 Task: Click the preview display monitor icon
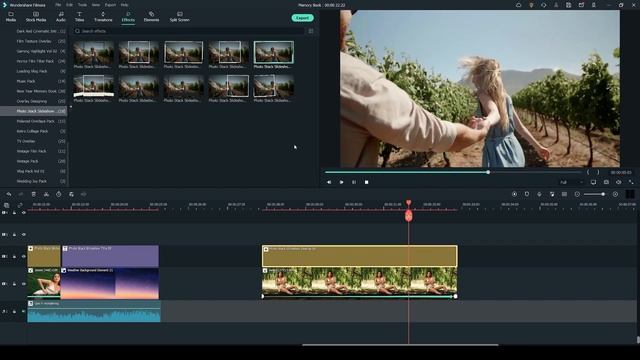click(593, 182)
